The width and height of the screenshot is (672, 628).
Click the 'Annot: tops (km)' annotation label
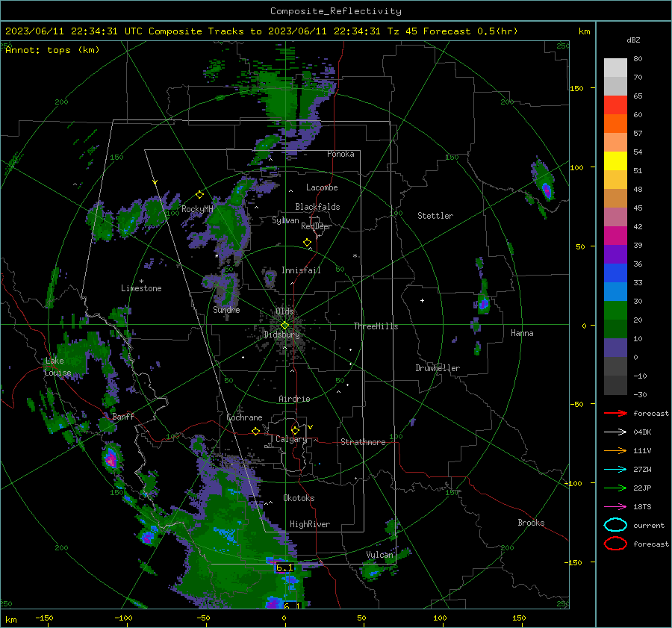coord(52,50)
